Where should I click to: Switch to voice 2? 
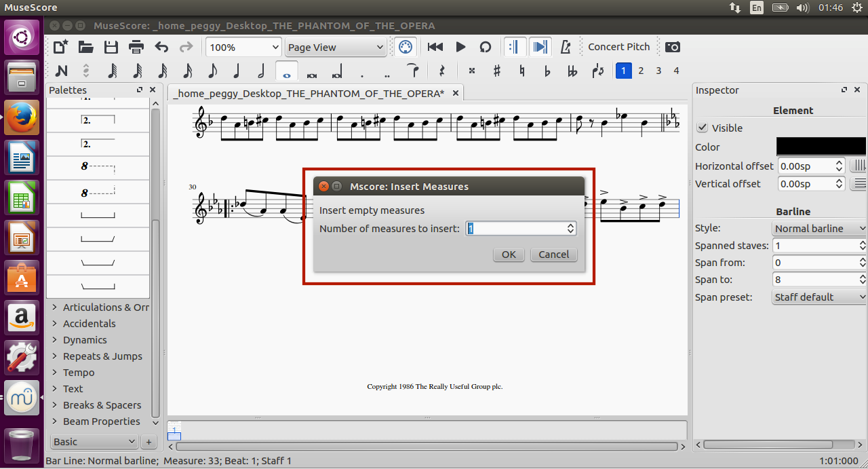(x=641, y=71)
